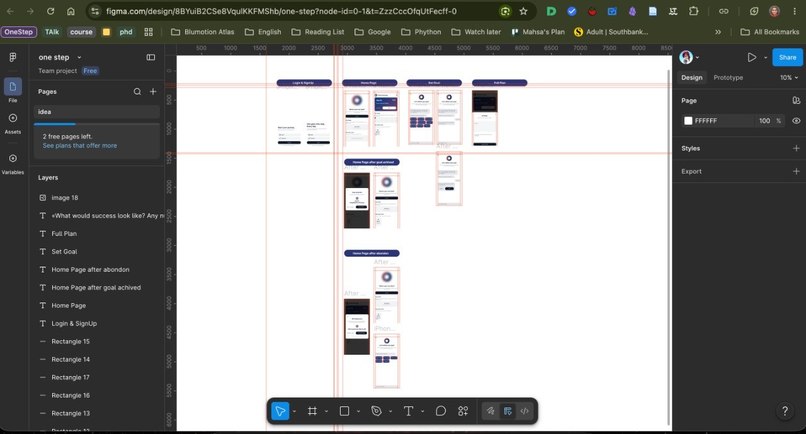Select the Move tool in bottom toolbar
The width and height of the screenshot is (806, 434).
pyautogui.click(x=280, y=411)
